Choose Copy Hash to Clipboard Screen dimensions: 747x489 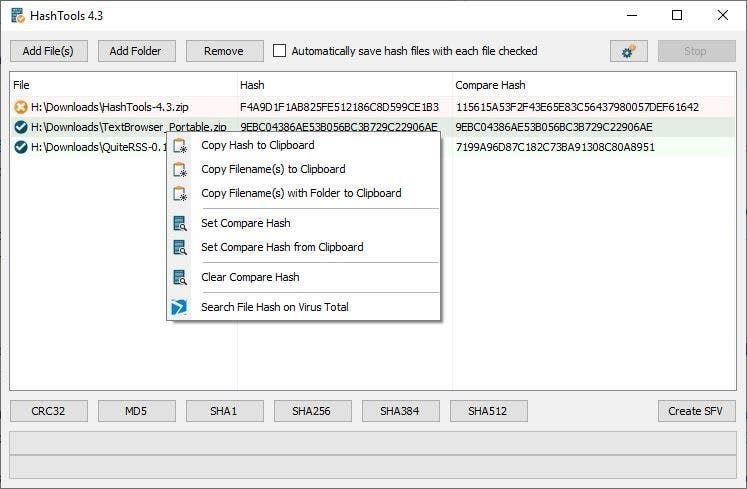coord(303,145)
